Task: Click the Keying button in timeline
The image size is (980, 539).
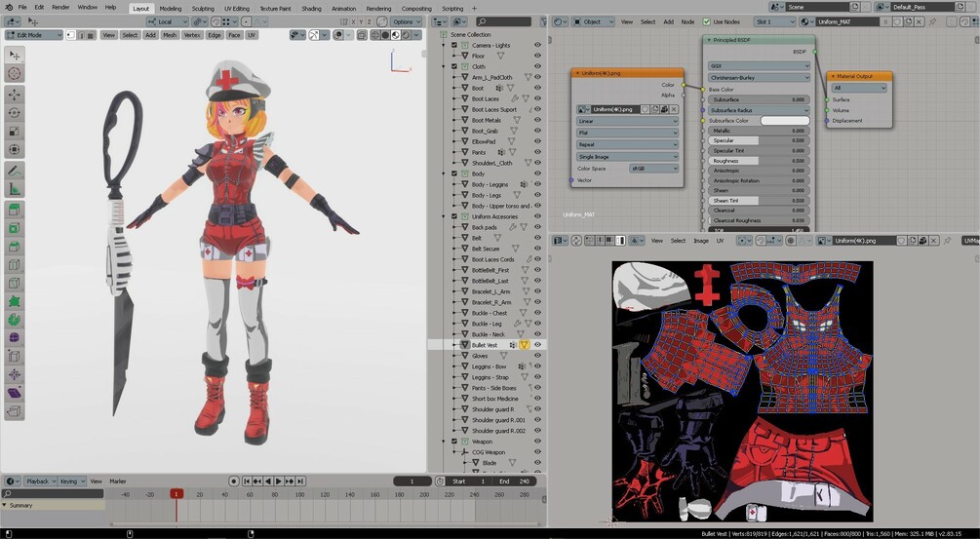Action: tap(71, 481)
